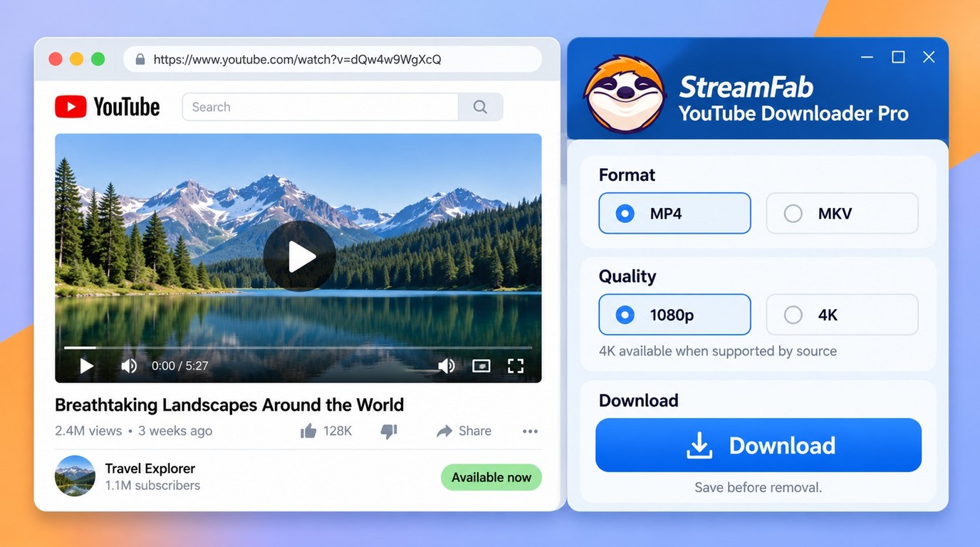The height and width of the screenshot is (547, 980).
Task: Focus the YouTube Search input field
Action: pyautogui.click(x=320, y=107)
